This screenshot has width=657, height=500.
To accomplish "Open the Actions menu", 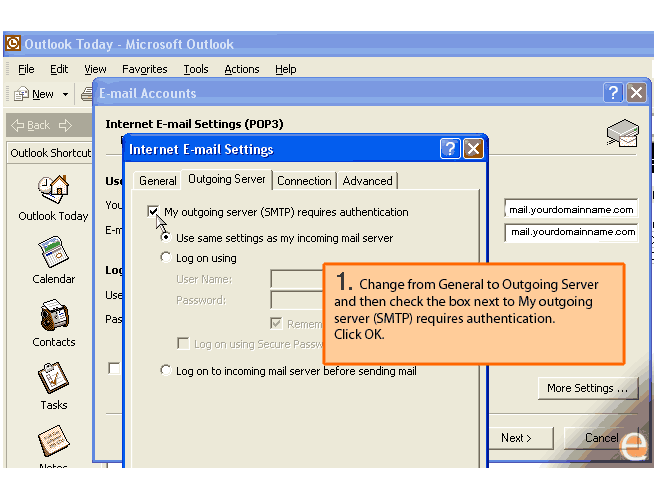I will point(242,69).
